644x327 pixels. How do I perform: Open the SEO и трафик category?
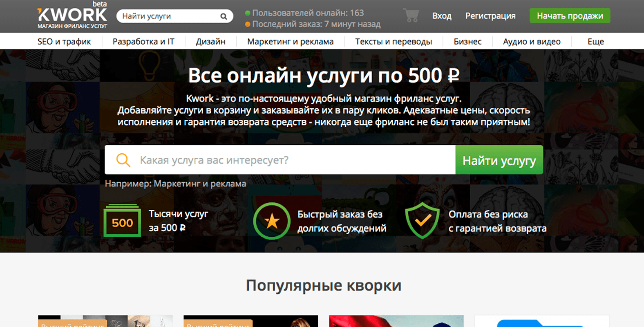click(x=64, y=41)
